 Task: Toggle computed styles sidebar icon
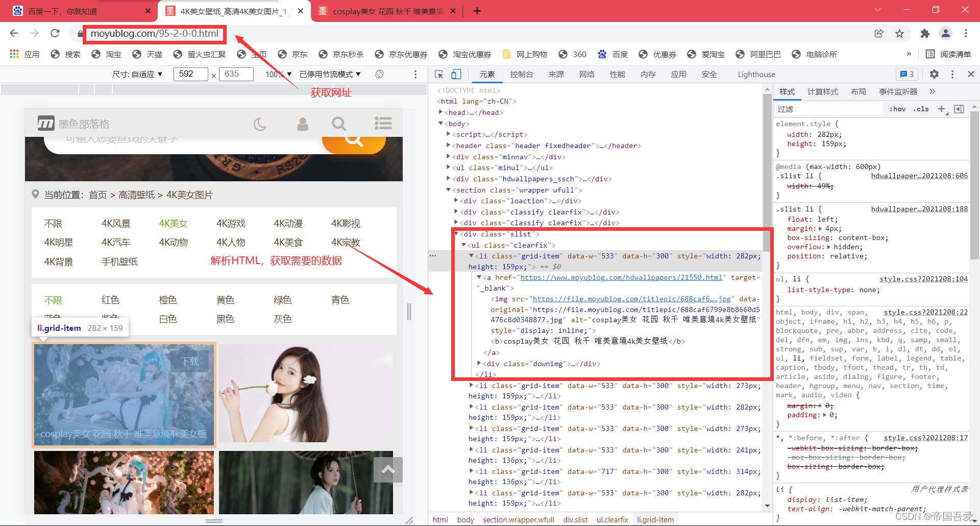pos(959,109)
